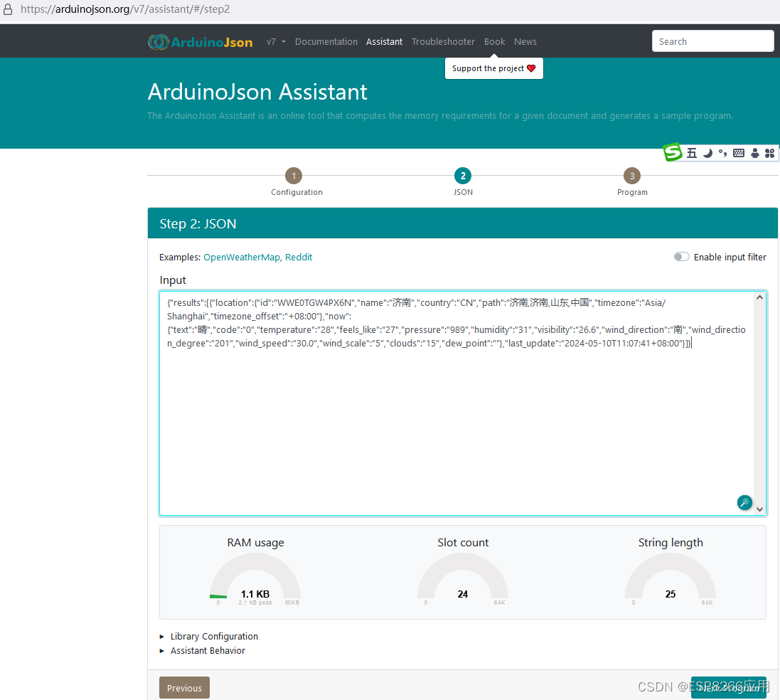
Task: Click the Search input field
Action: coord(713,41)
